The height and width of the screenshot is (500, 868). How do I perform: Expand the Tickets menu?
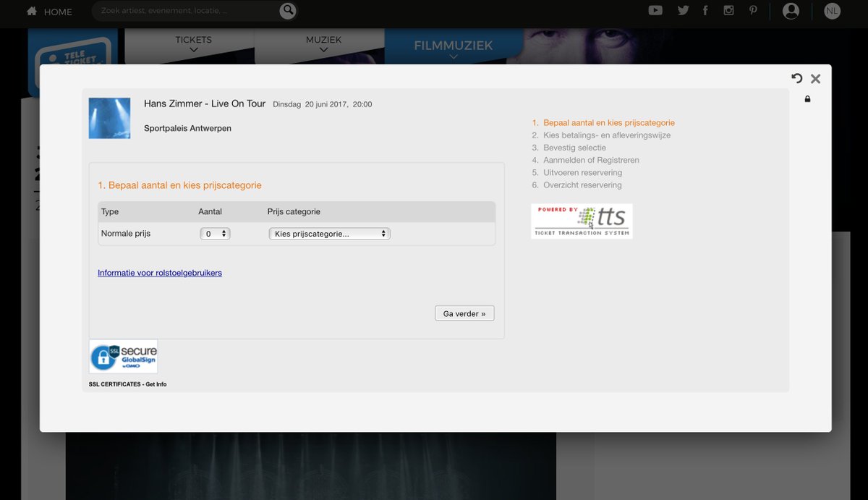[x=193, y=43]
